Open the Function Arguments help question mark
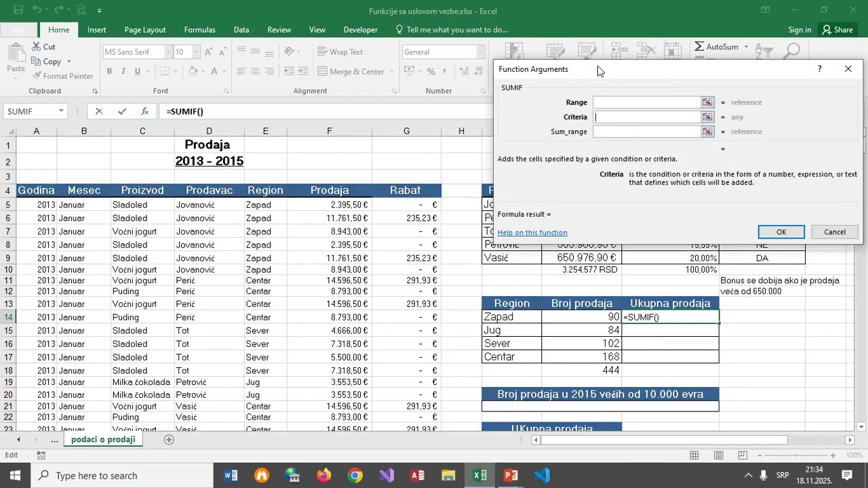 [819, 69]
